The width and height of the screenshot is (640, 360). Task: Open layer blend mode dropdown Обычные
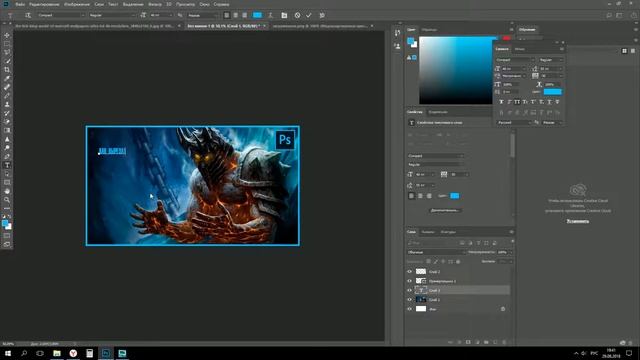[436, 252]
